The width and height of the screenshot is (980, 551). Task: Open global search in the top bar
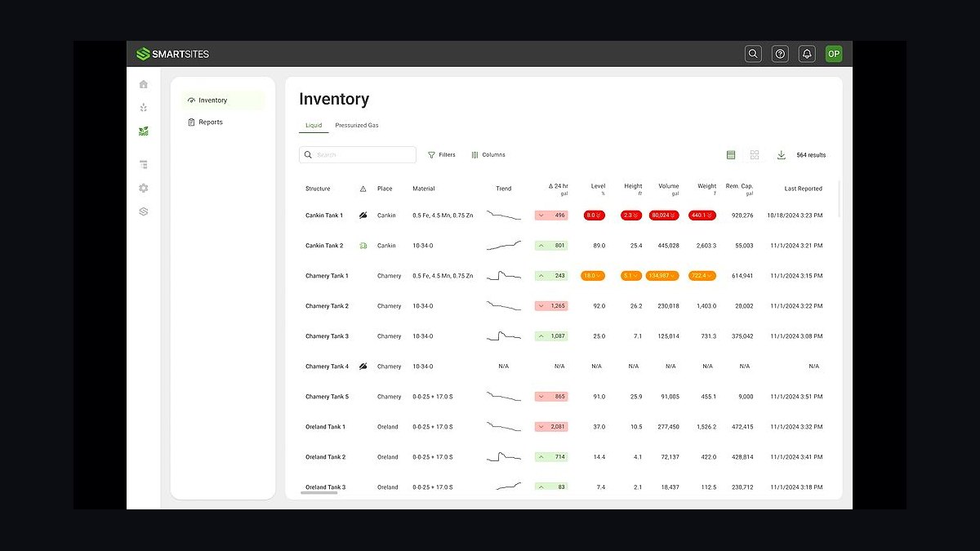coord(753,54)
